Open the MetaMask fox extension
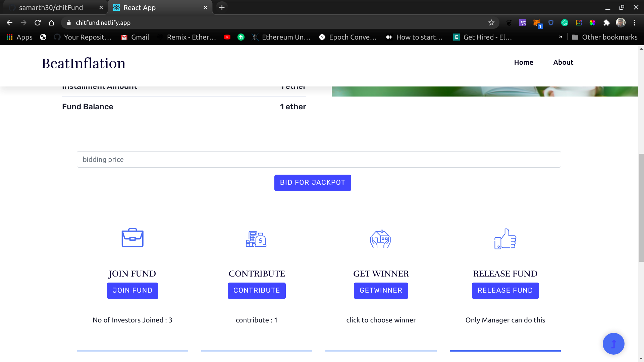 [x=537, y=23]
